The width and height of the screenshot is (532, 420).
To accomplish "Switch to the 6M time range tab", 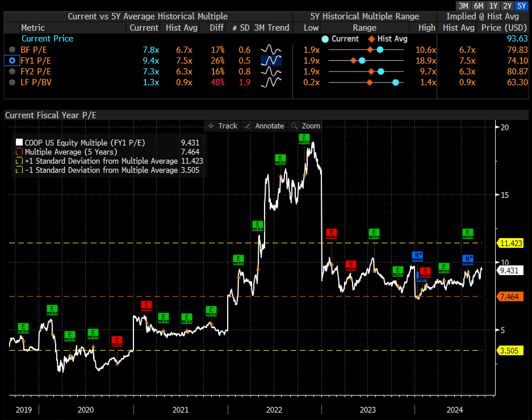I will pos(479,6).
